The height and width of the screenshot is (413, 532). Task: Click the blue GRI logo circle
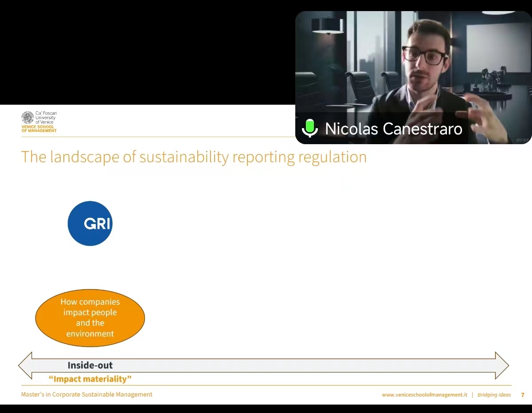pos(90,224)
